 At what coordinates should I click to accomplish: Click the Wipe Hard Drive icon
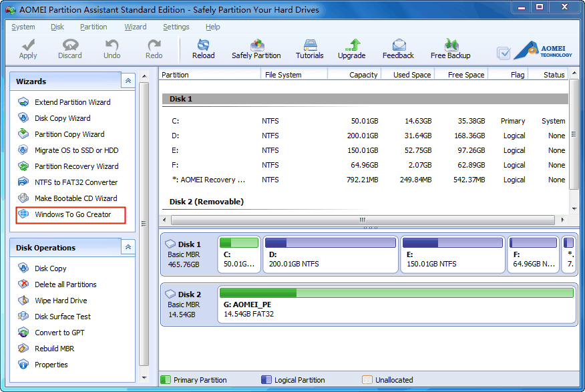click(x=23, y=301)
